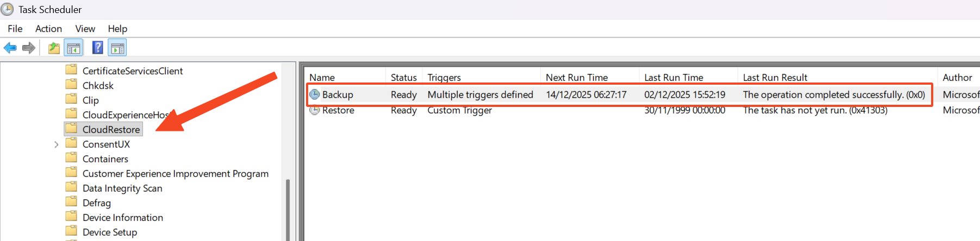This screenshot has width=980, height=241.
Task: Click the Device Setup folder icon
Action: tap(71, 231)
